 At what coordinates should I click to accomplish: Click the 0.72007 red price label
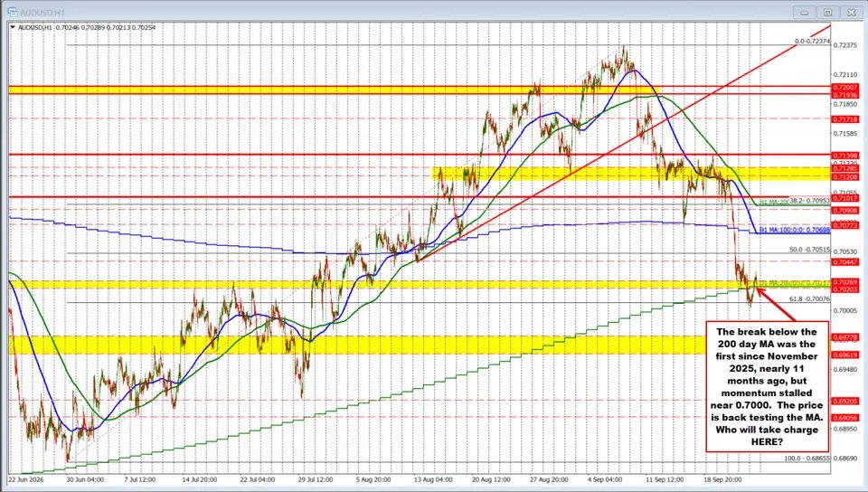tap(844, 88)
